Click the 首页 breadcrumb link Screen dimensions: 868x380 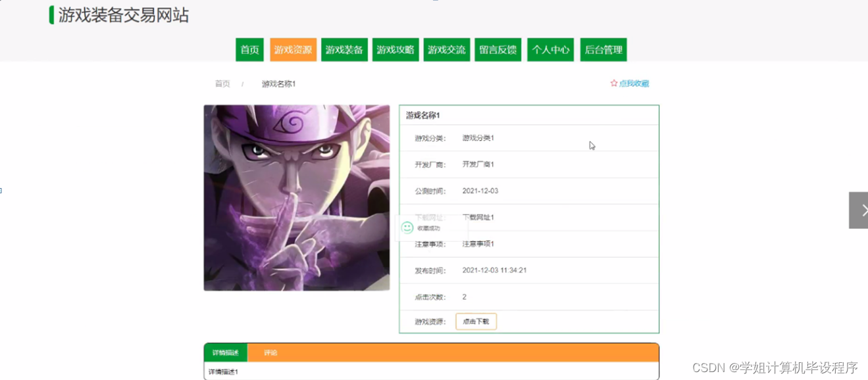click(x=222, y=84)
